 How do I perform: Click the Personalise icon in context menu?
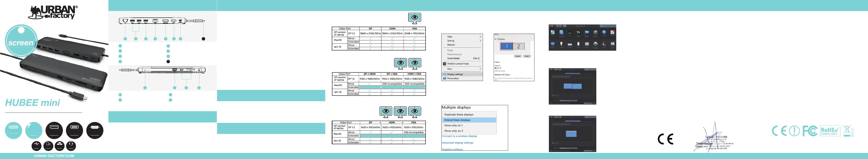[444, 78]
